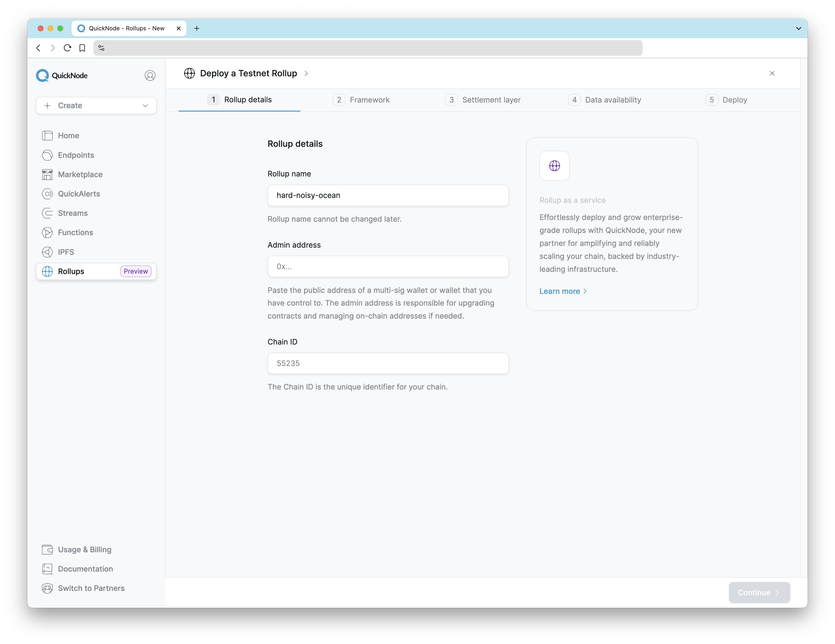Click the Preview badge on Rollups

[x=136, y=271]
